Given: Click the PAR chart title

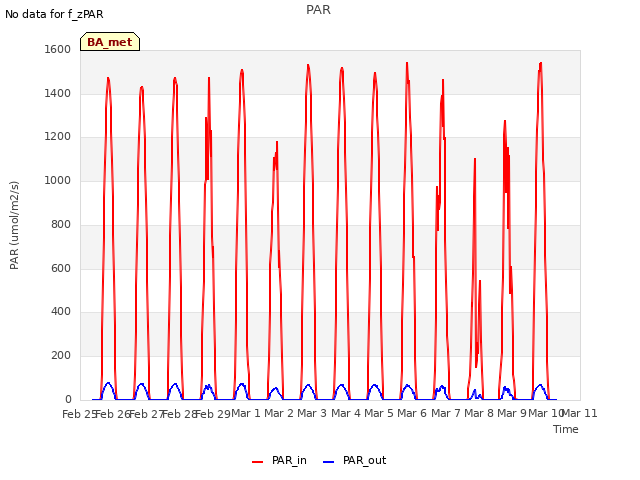Looking at the screenshot, I should (x=318, y=10).
